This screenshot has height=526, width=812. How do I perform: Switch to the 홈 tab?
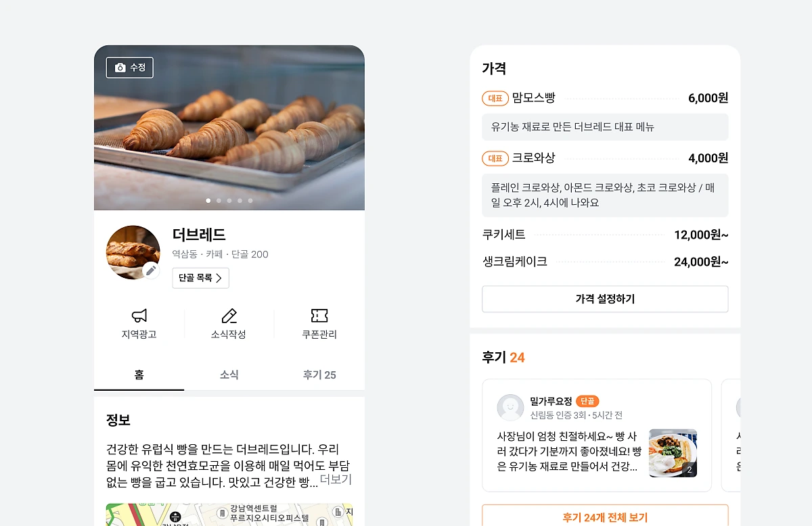click(139, 375)
